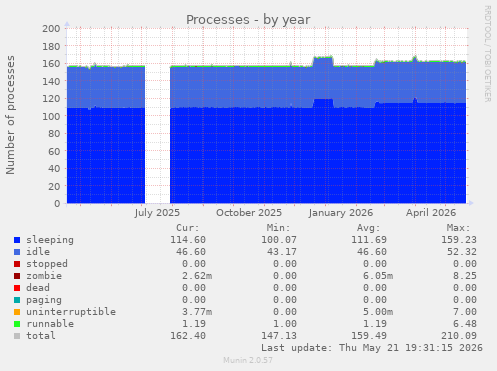Click the total maximum value 210.09
497x371 pixels.
[x=459, y=336]
